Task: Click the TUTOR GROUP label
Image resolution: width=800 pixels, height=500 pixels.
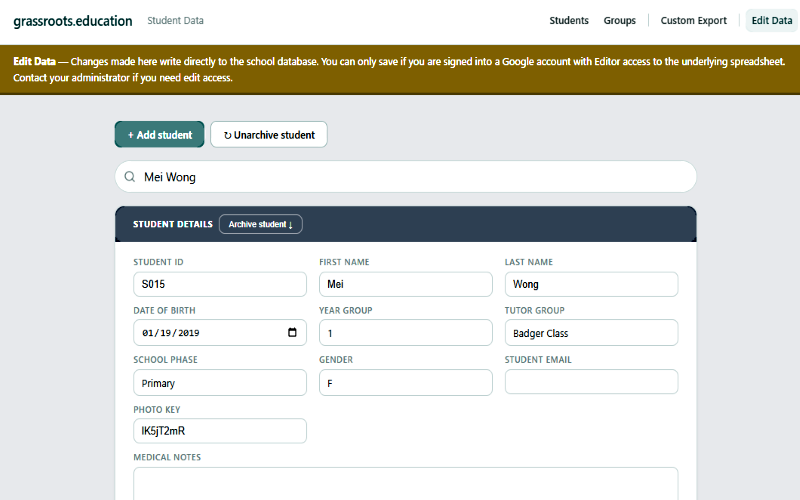Action: 534,310
